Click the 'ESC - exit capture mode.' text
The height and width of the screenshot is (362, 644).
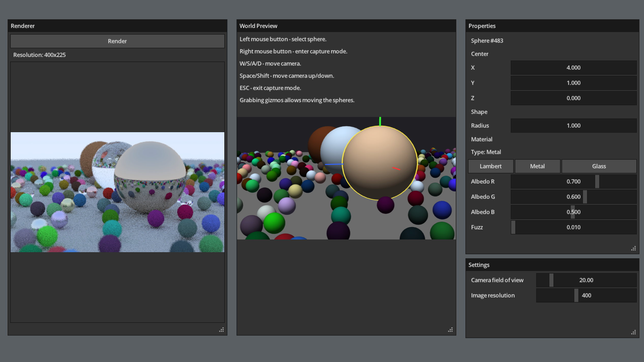point(270,88)
